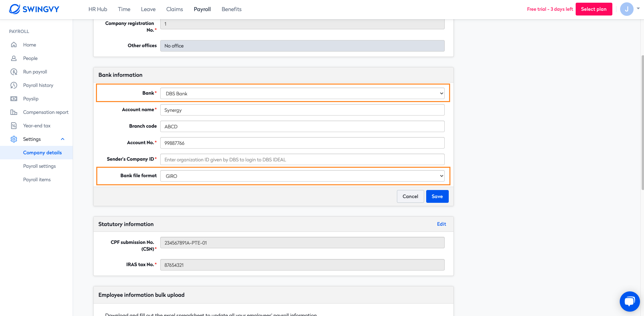This screenshot has width=644, height=316.
Task: Open the Claims section from top navigation
Action: [174, 9]
